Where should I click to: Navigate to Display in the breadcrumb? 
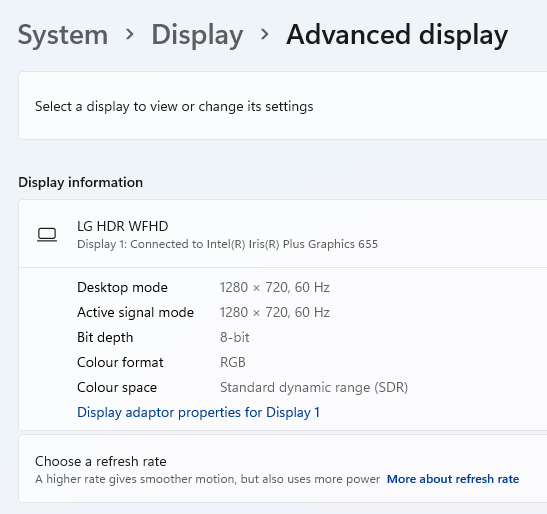click(x=197, y=35)
